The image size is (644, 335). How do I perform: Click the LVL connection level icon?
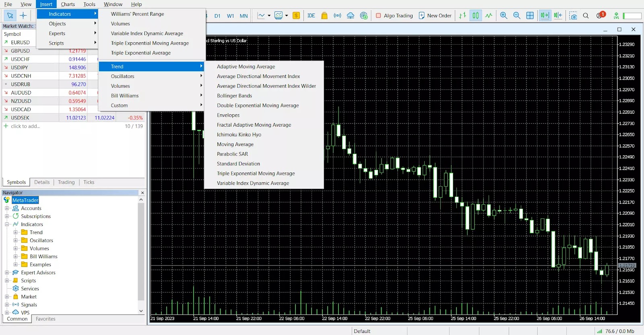click(616, 16)
